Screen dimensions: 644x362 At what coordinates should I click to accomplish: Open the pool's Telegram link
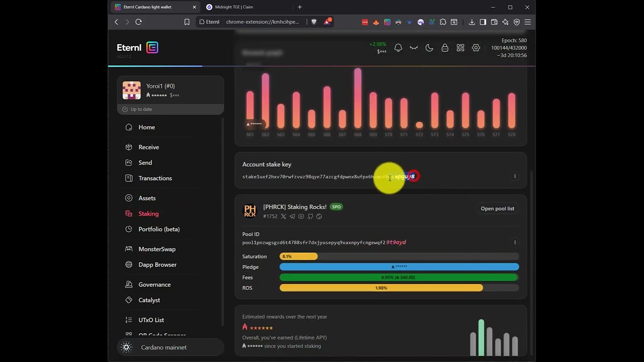(x=292, y=216)
